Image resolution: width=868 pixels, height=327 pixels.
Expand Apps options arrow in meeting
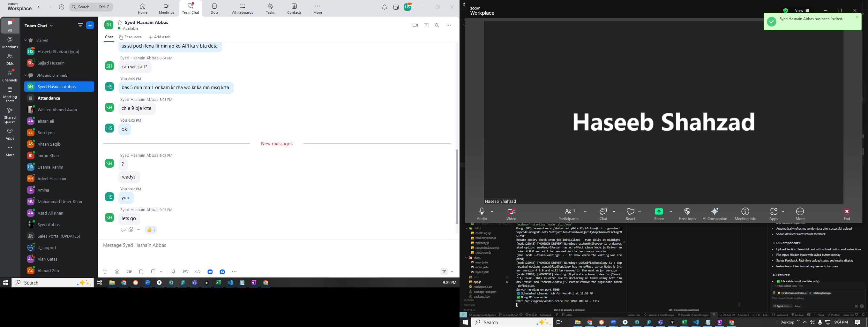click(783, 211)
